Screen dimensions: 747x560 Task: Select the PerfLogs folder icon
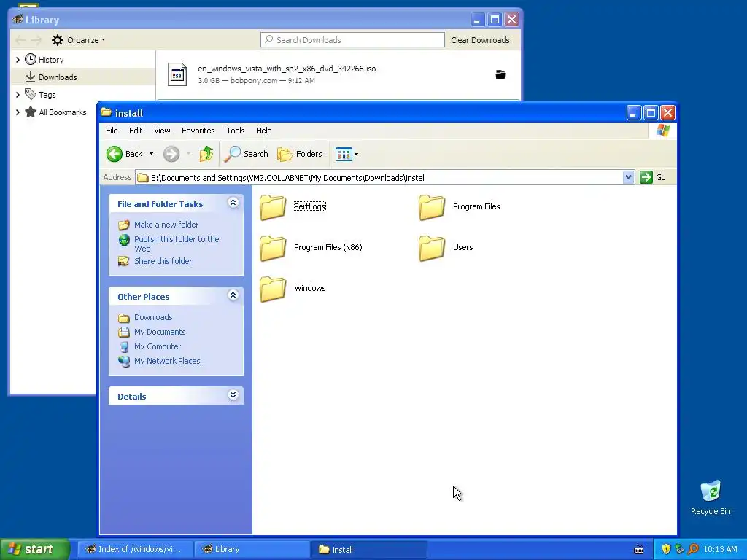click(x=273, y=207)
